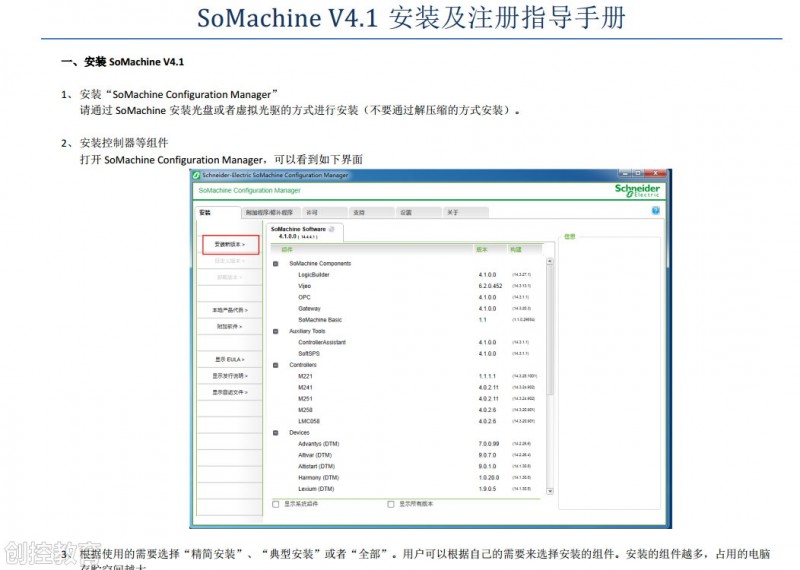Click the 构建 column header
The image size is (800, 570).
tap(525, 250)
